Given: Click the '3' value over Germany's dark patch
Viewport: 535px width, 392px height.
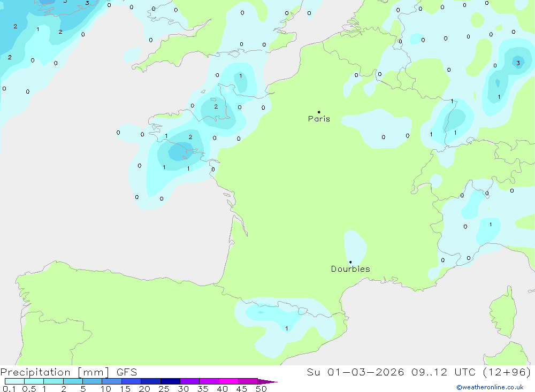Looking at the screenshot, I should coord(518,63).
